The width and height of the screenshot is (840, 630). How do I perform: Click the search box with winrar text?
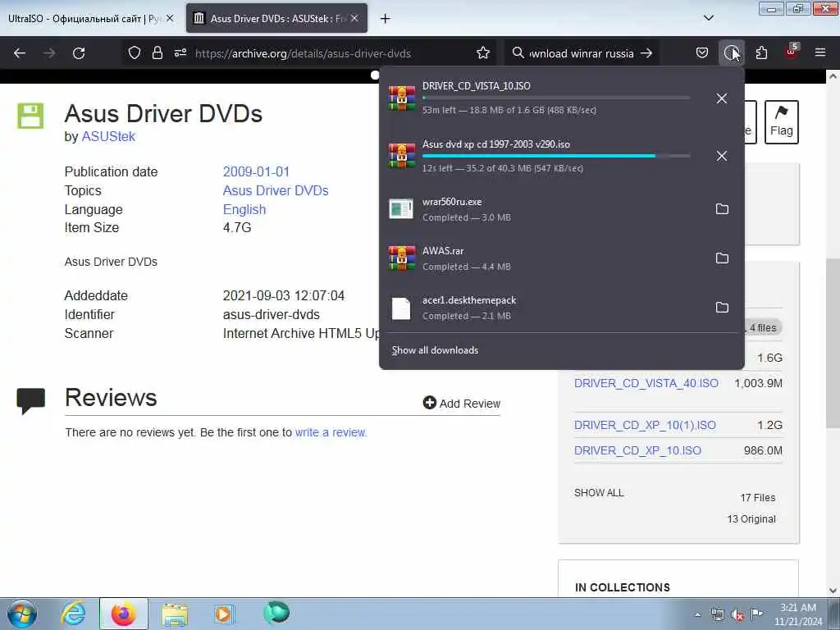(582, 53)
